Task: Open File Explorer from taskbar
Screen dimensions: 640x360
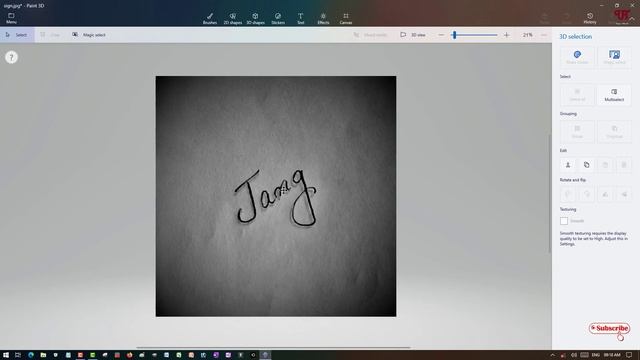Action: click(43, 355)
